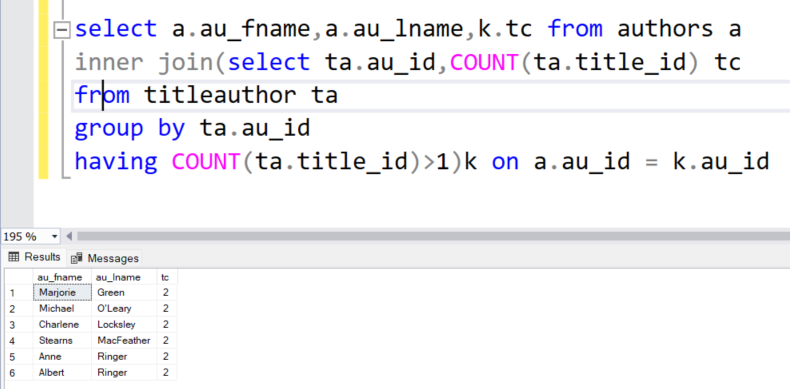Click the top-left corner cell of results grid
The image size is (790, 389).
click(19, 277)
